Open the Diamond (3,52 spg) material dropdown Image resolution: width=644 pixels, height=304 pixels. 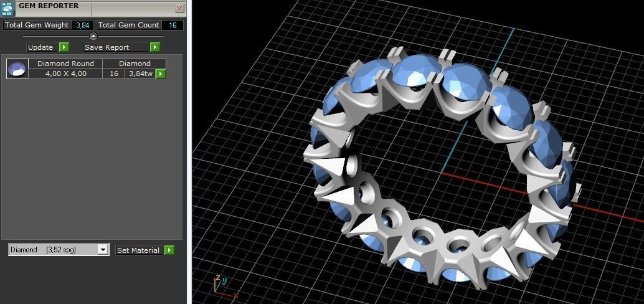pos(103,249)
